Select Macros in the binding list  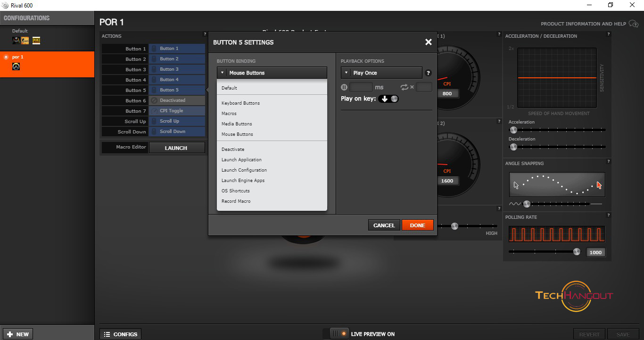[272, 114]
